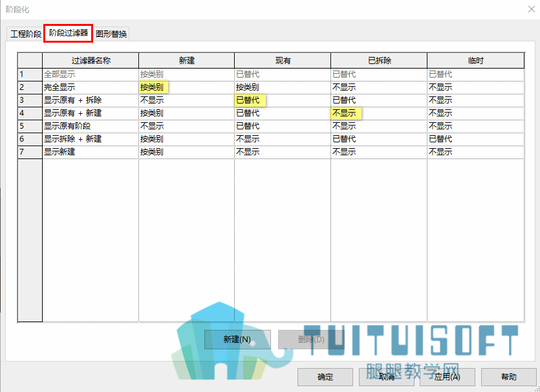Open 新建 cell of 显示原有 + 拆除 row
This screenshot has width=540, height=392.
click(187, 100)
